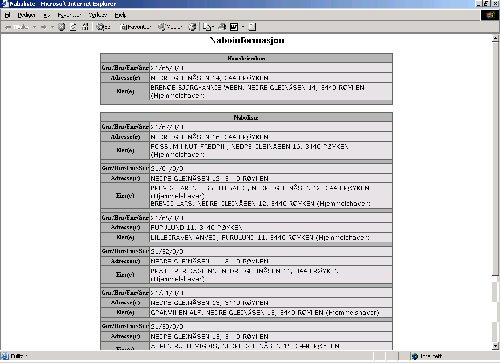
Task: Open the Favoritter toolbar button
Action: pyautogui.click(x=135, y=27)
